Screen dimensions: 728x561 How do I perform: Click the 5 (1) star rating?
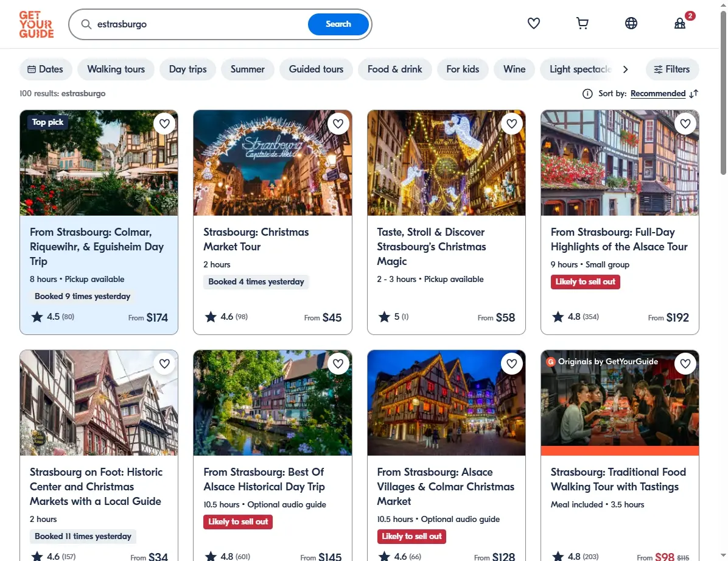click(393, 317)
